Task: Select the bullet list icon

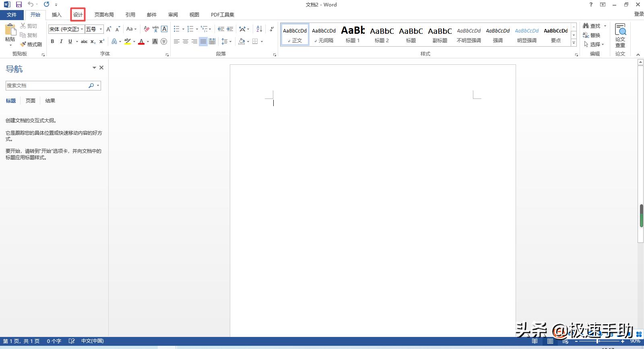Action: coord(176,29)
